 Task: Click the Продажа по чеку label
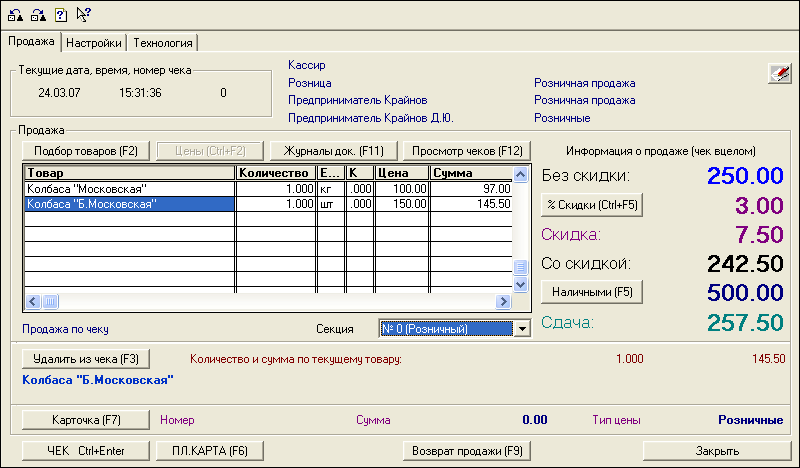point(65,329)
